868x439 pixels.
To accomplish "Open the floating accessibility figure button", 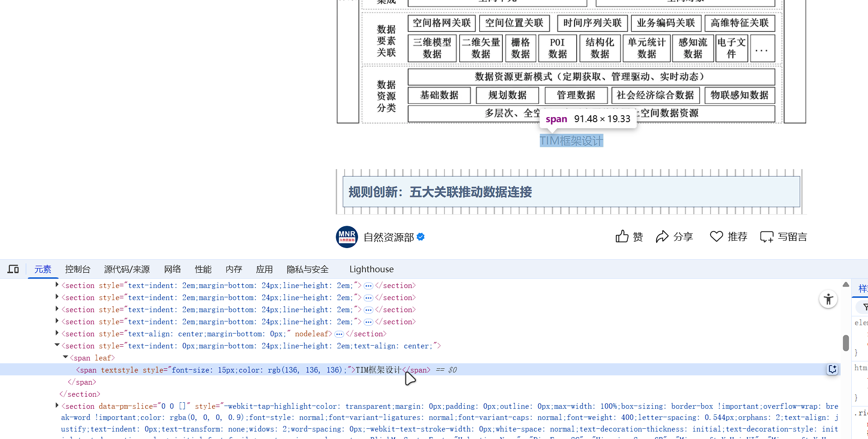I will (x=828, y=299).
